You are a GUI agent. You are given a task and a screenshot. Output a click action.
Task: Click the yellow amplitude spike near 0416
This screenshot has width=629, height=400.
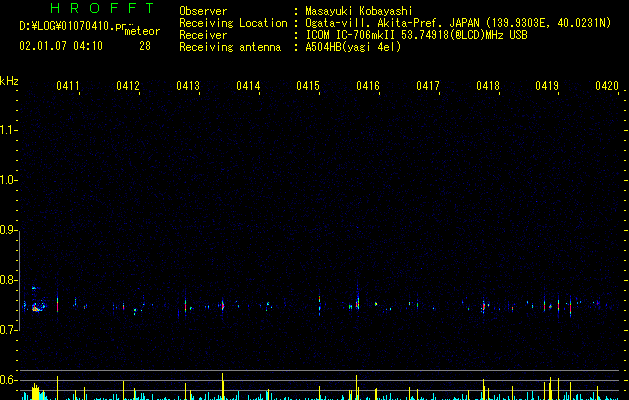[x=356, y=388]
